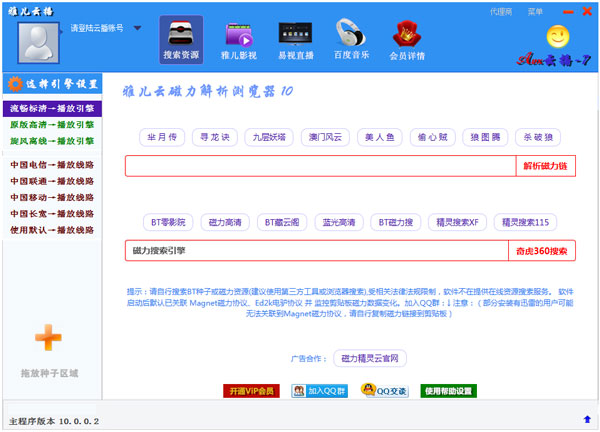Choose 中国移动→播放线路
This screenshot has width=600, height=432.
tap(52, 197)
